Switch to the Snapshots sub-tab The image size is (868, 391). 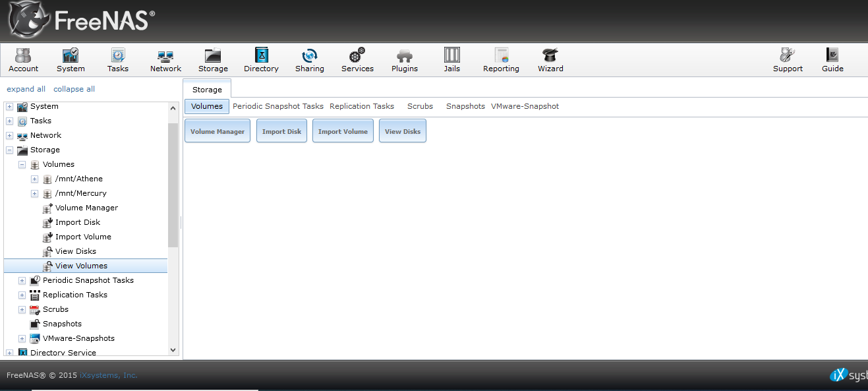coord(465,106)
